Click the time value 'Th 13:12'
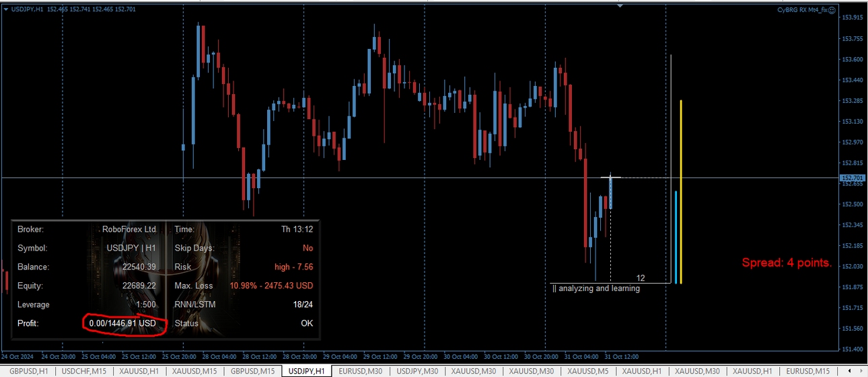This screenshot has height=377, width=868. click(297, 229)
